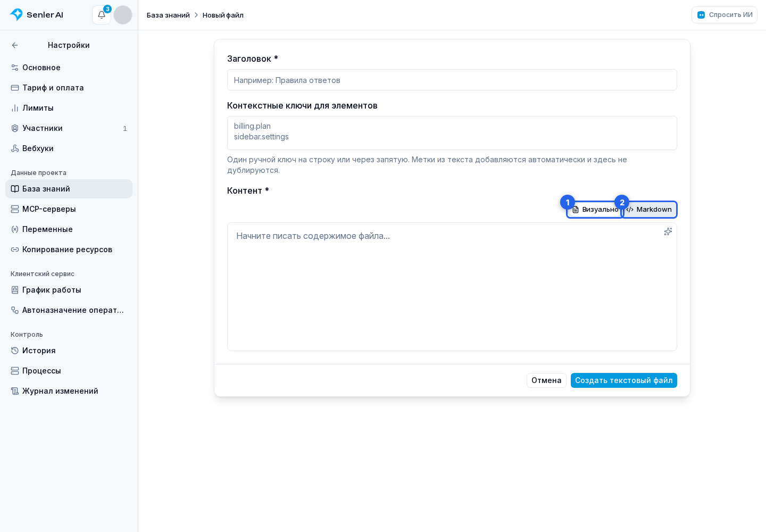The width and height of the screenshot is (766, 532).
Task: Open Участники section
Action: [69, 128]
